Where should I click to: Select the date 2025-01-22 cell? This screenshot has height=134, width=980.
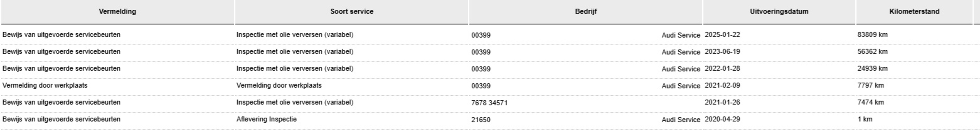point(722,35)
